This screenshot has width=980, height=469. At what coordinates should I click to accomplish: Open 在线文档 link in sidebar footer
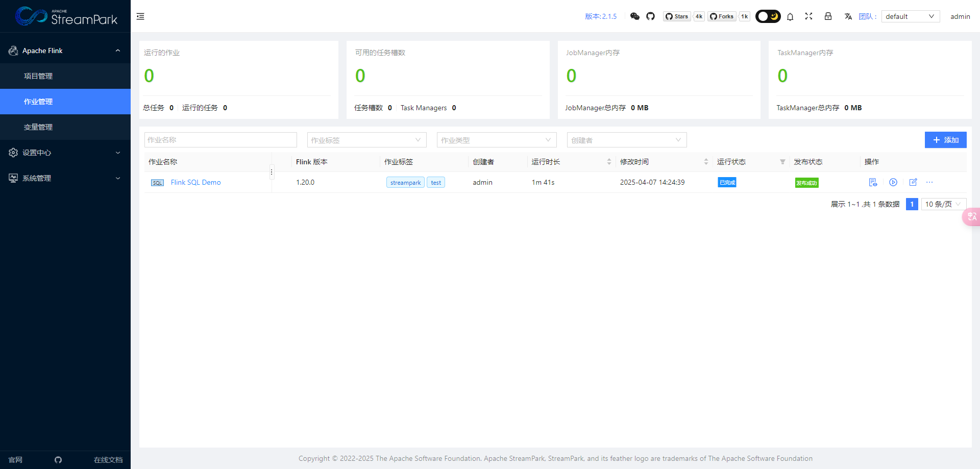point(108,460)
